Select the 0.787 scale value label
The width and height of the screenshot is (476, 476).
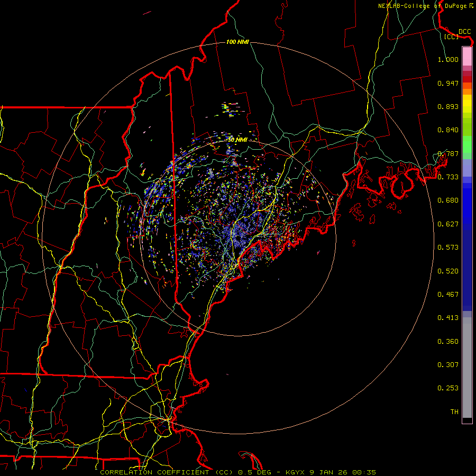tap(448, 153)
